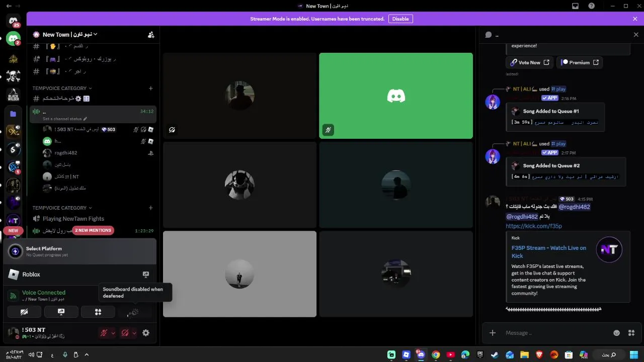Edit channel status pencil icon
This screenshot has width=644, height=362.
85,119
